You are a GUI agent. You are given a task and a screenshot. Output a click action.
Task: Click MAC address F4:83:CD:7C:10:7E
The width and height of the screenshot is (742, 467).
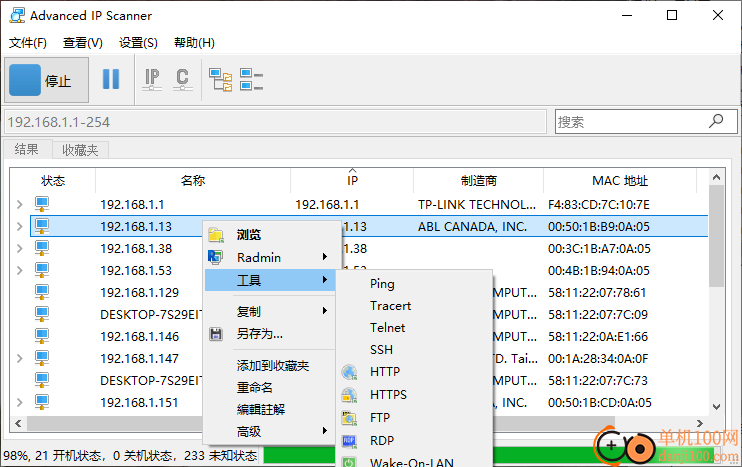coord(599,204)
